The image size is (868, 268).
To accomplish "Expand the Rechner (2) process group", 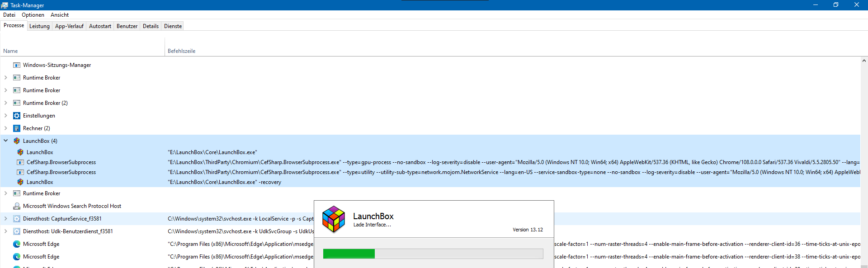I will 5,128.
